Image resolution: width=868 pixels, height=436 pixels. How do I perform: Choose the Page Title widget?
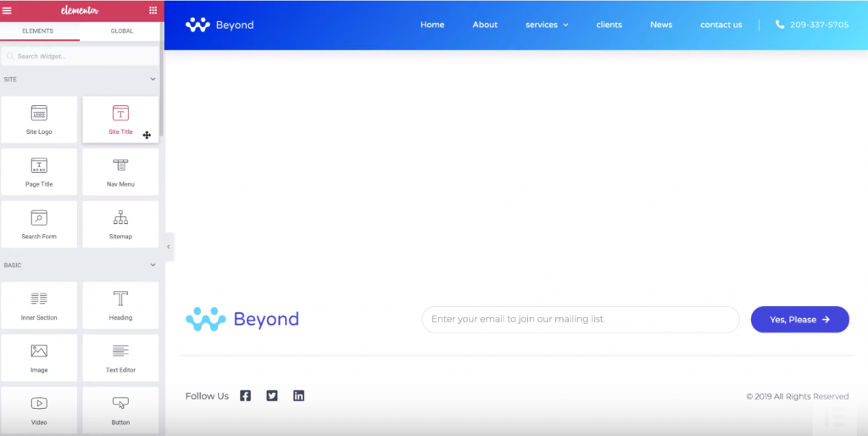point(39,172)
